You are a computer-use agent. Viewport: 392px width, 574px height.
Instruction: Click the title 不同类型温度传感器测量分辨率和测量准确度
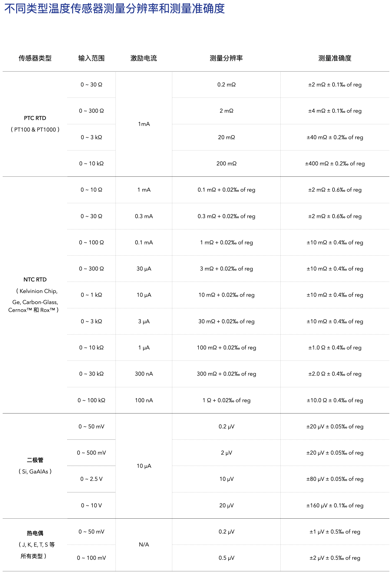(x=115, y=9)
